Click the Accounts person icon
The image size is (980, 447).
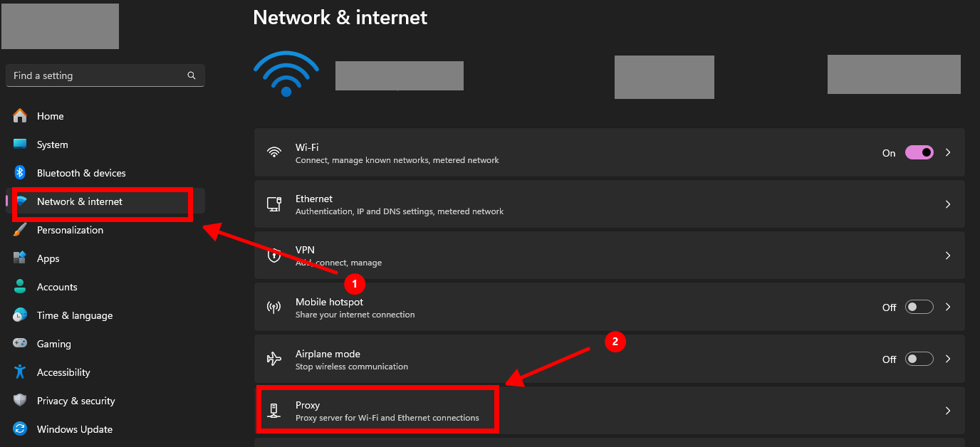pyautogui.click(x=20, y=287)
